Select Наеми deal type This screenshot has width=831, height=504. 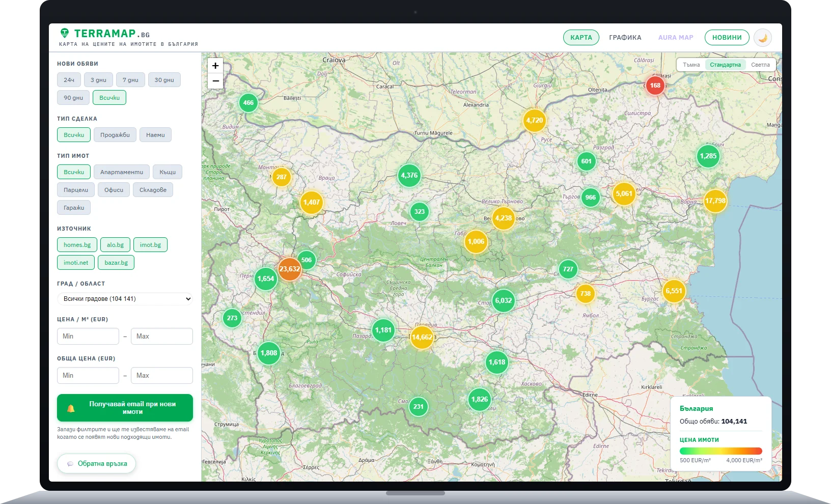[155, 135]
